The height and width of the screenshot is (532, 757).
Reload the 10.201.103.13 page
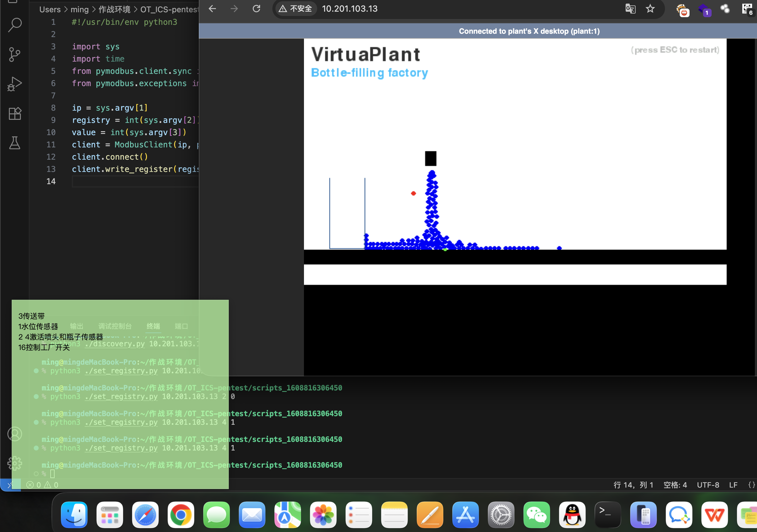256,9
